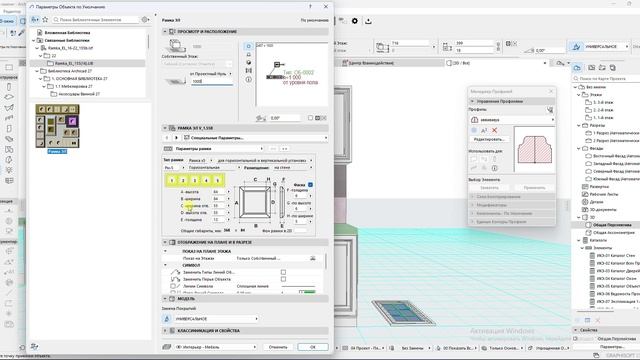This screenshot has width=640, height=360.
Task: Toggle the blue Chamfer (Фаска) checkbox
Action: coord(310,185)
